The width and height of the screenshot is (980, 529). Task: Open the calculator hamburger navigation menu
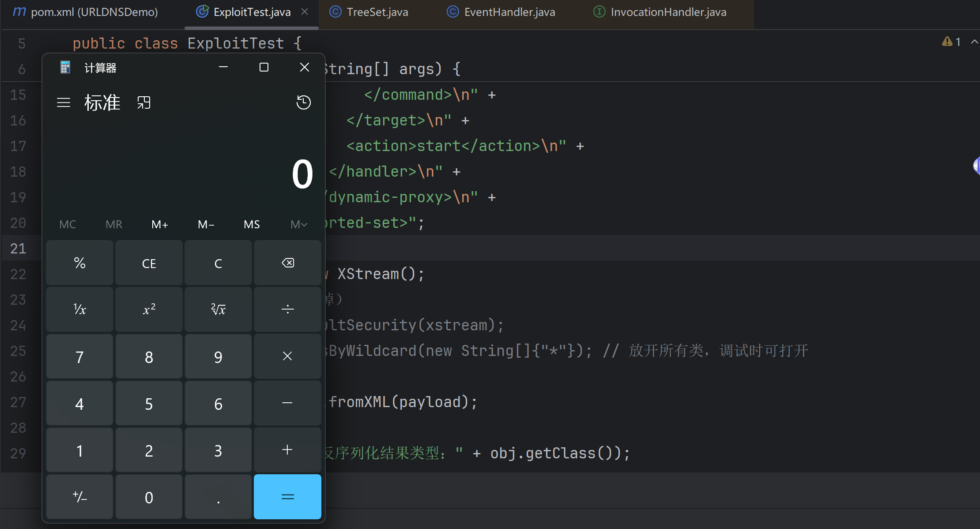point(64,103)
